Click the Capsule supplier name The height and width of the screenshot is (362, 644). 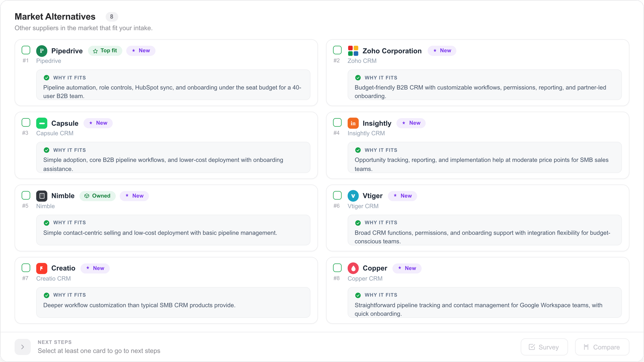(65, 123)
